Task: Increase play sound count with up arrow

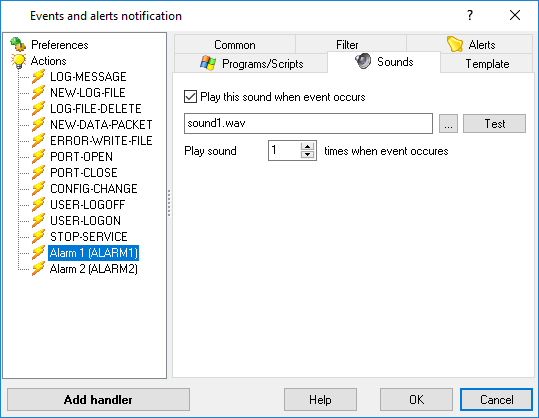Action: 307,146
